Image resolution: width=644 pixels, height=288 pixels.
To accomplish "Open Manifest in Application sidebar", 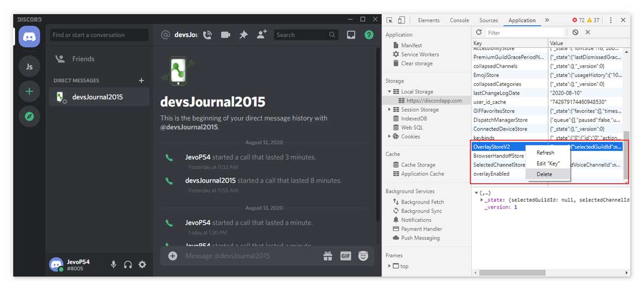I will click(412, 46).
